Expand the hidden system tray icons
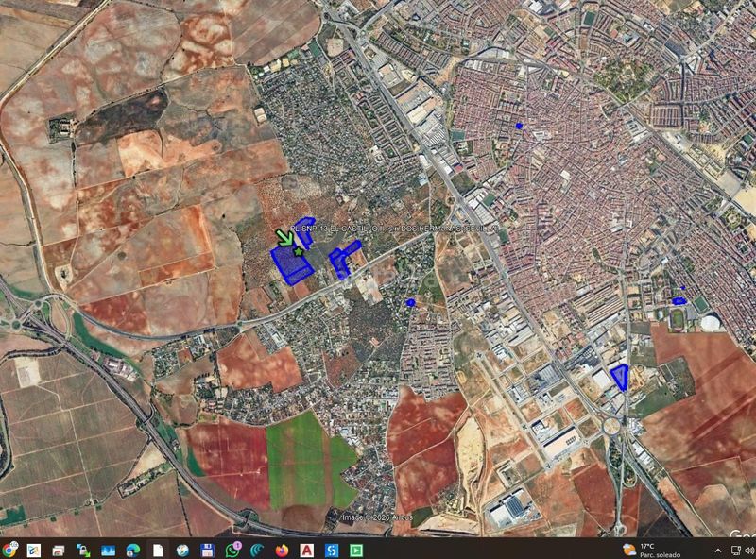Viewport: 756px width, 559px height. tap(718, 551)
